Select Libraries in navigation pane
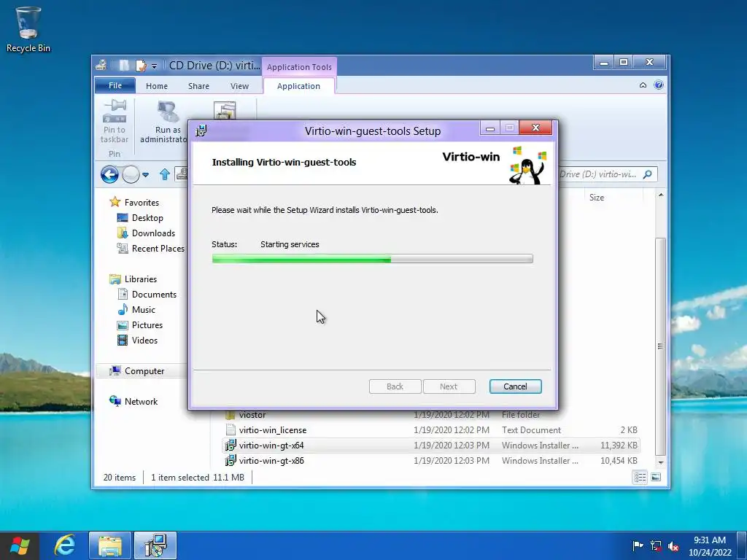Viewport: 747px width, 560px height. coord(141,279)
